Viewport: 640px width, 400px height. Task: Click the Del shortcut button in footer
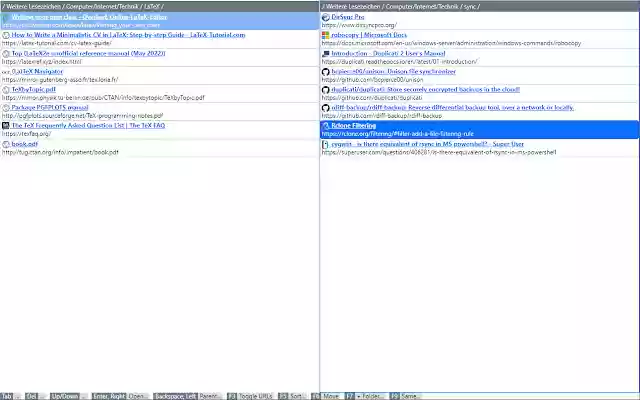pos(36,396)
